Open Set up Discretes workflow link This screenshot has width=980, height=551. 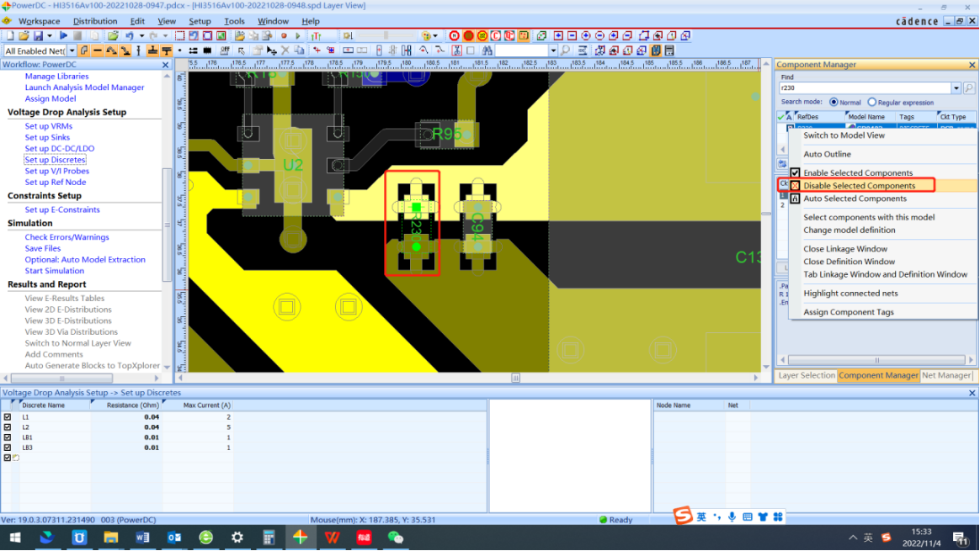coord(55,160)
